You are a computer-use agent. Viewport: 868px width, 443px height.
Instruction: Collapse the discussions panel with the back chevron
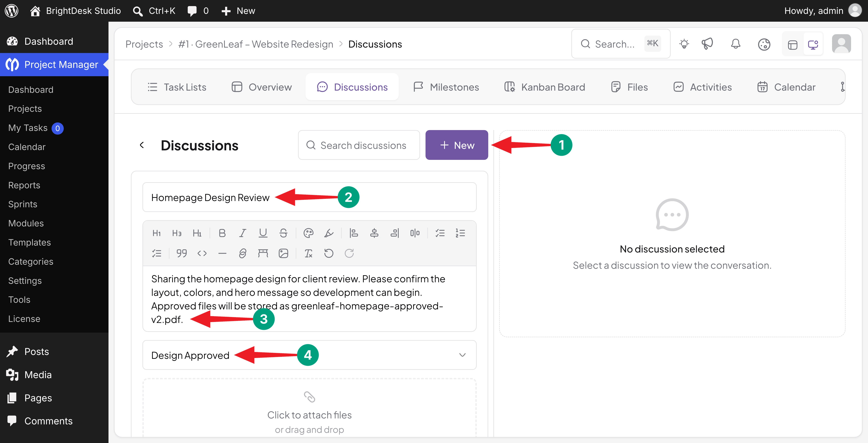tap(142, 145)
